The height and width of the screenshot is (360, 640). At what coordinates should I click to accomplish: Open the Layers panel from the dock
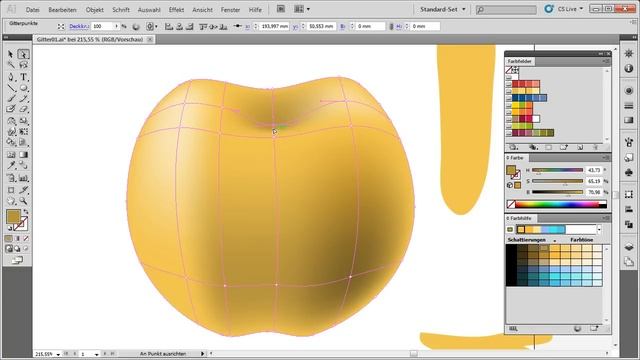click(x=629, y=247)
